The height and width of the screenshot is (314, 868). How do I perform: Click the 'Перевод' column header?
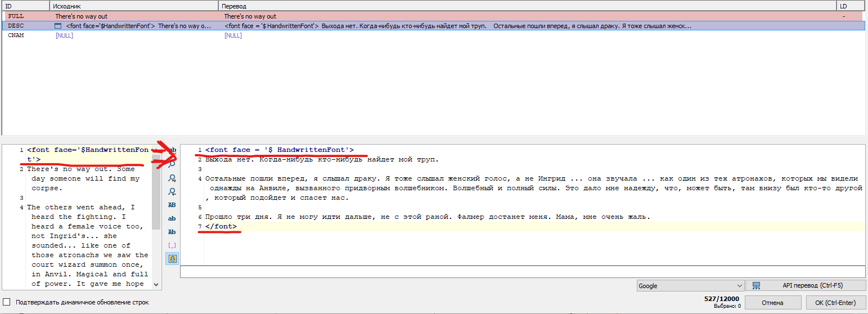[x=528, y=6]
